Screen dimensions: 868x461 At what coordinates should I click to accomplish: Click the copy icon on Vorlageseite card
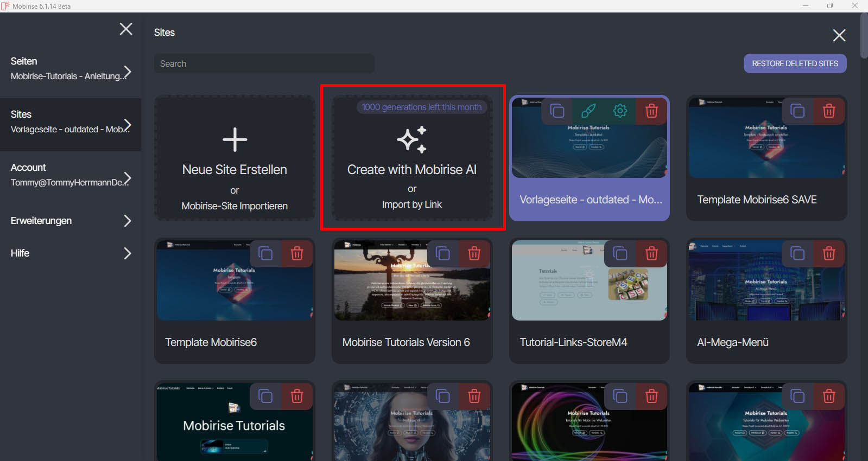(x=557, y=111)
